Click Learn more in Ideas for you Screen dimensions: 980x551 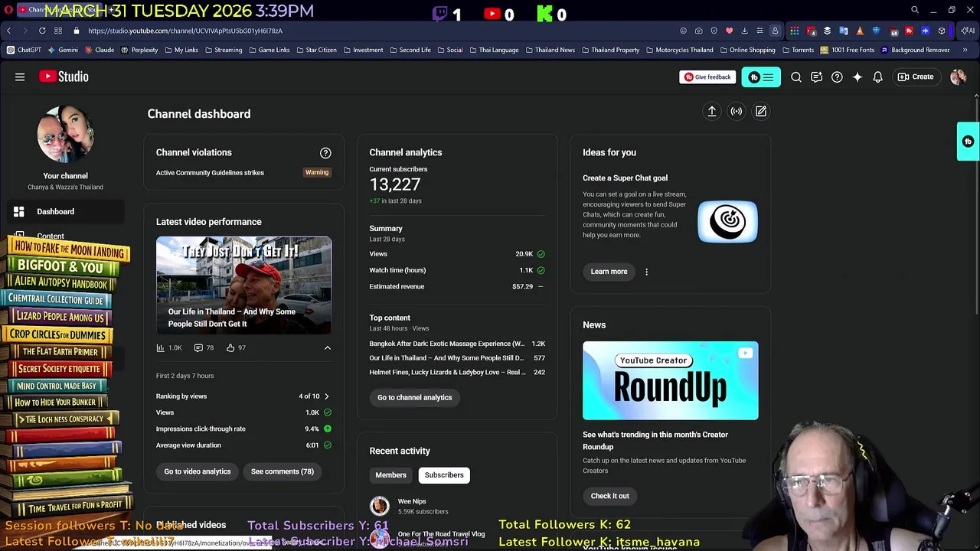[x=609, y=272]
